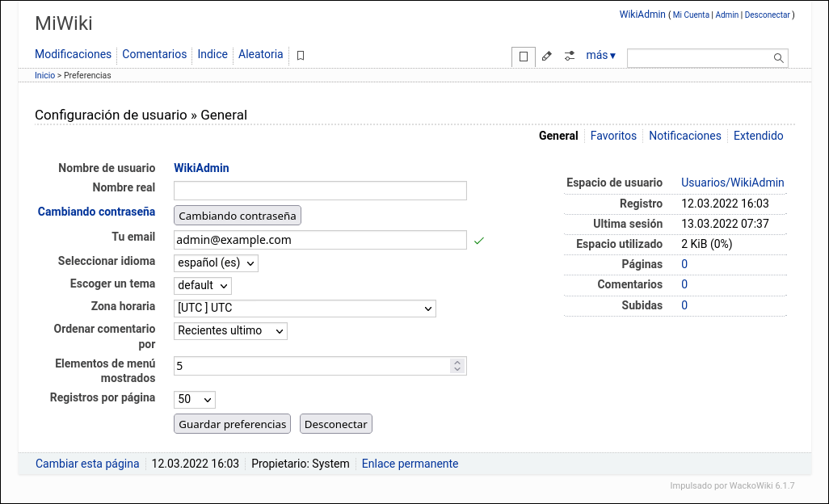Image resolution: width=829 pixels, height=504 pixels.
Task: Open the Usuarios/WikiAdmin user space link
Action: [732, 183]
